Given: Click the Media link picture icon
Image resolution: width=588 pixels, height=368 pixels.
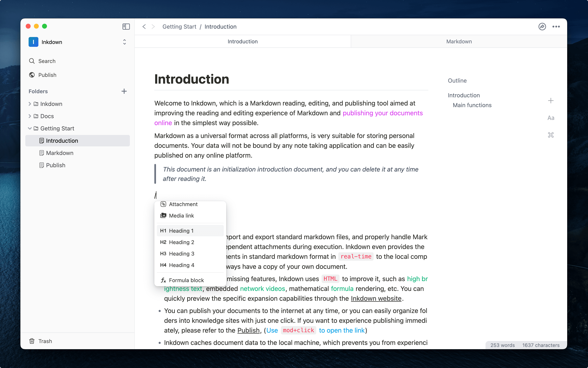Looking at the screenshot, I should 163,216.
